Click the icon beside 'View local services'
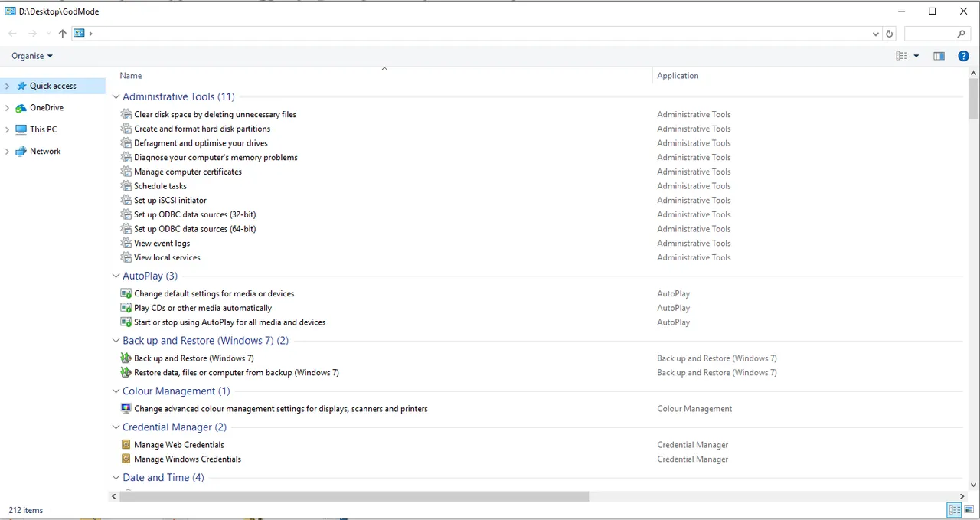980x520 pixels. [x=126, y=257]
